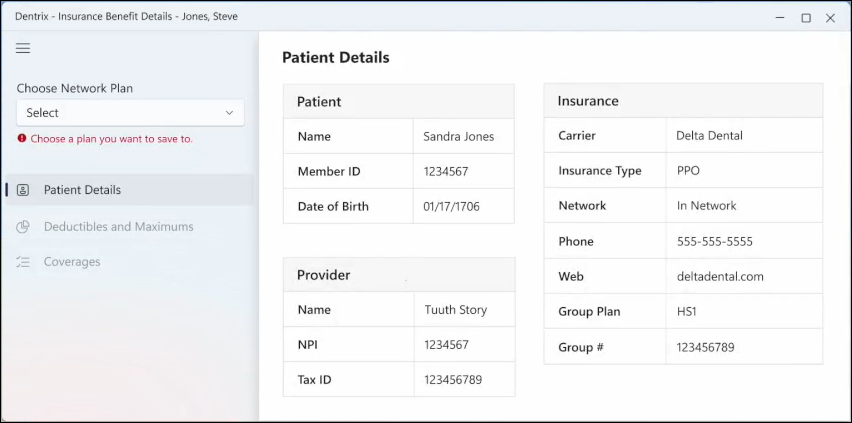Minimize the Dentrix window
Screen dimensions: 852x423
pyautogui.click(x=780, y=17)
